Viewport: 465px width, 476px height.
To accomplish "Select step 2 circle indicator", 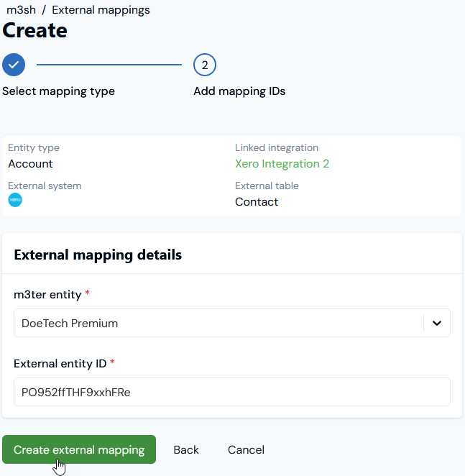I will pyautogui.click(x=205, y=65).
